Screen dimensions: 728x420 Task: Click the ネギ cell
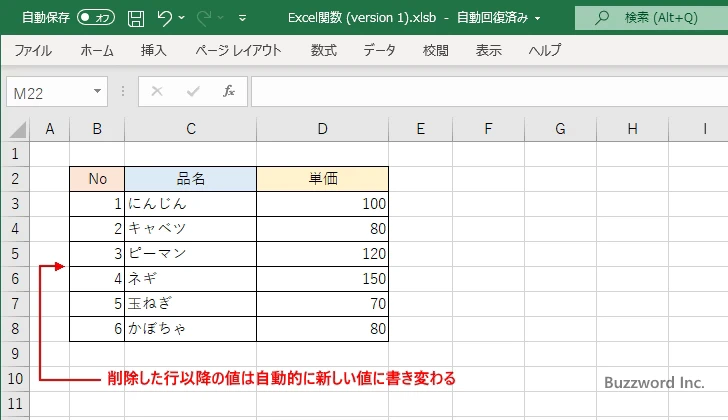pyautogui.click(x=191, y=279)
